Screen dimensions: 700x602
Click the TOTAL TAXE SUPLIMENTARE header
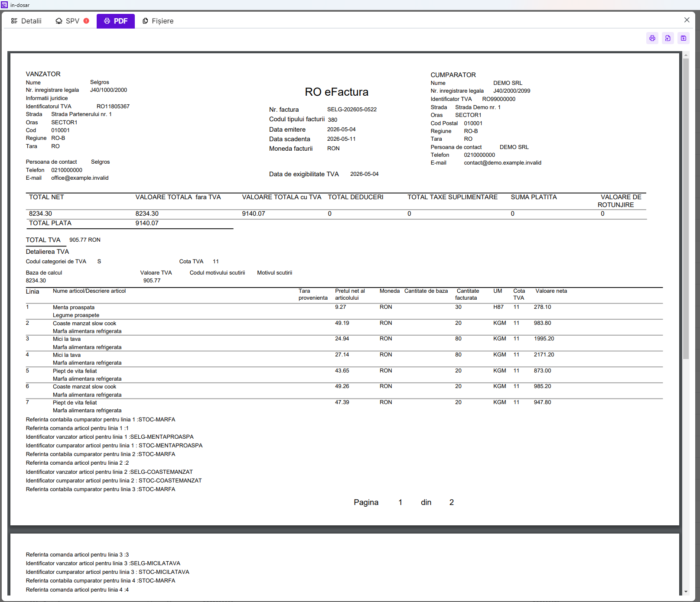point(453,197)
